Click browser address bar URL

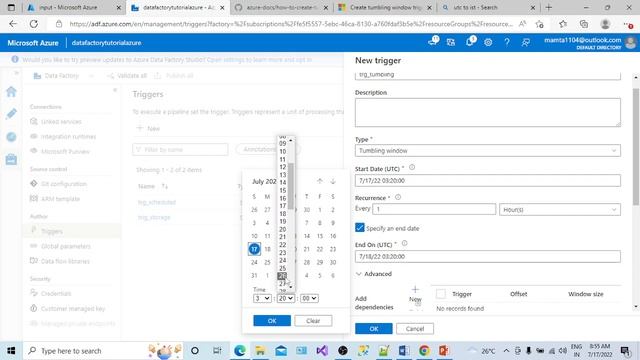tap(291, 24)
